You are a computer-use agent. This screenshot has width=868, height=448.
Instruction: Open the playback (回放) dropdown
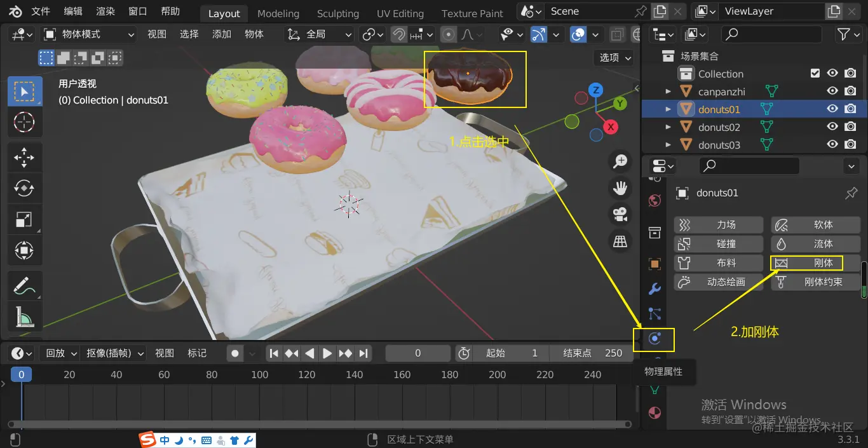click(60, 353)
